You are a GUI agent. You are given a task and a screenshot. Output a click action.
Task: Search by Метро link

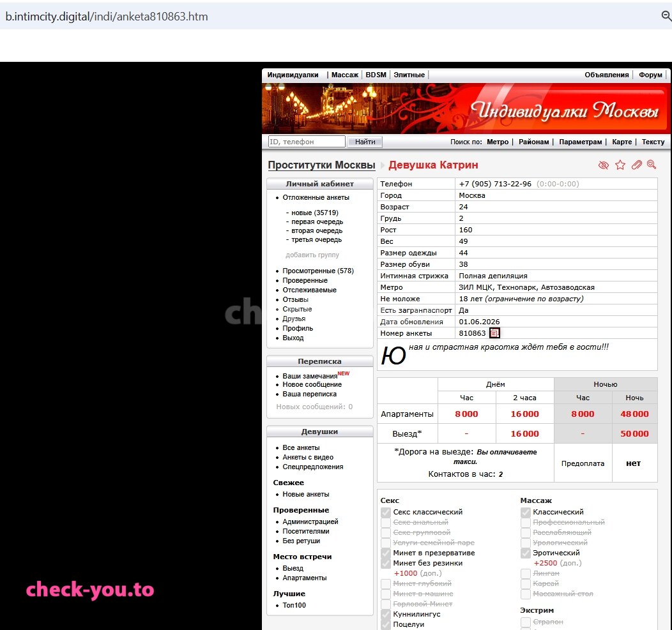pyautogui.click(x=498, y=142)
